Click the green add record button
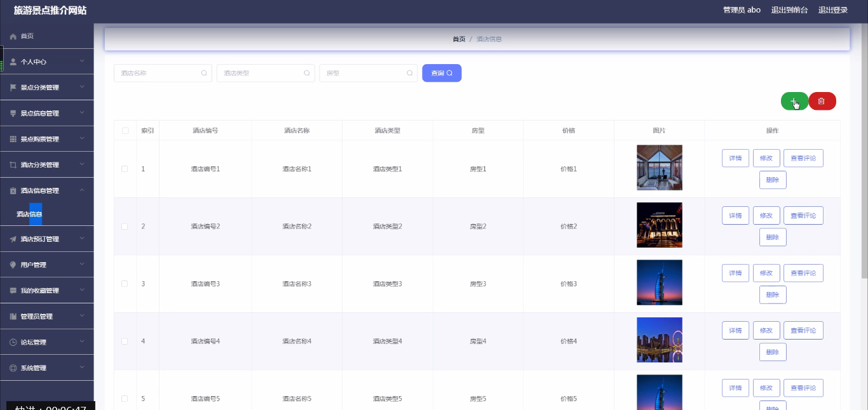This screenshot has height=410, width=868. pyautogui.click(x=794, y=101)
